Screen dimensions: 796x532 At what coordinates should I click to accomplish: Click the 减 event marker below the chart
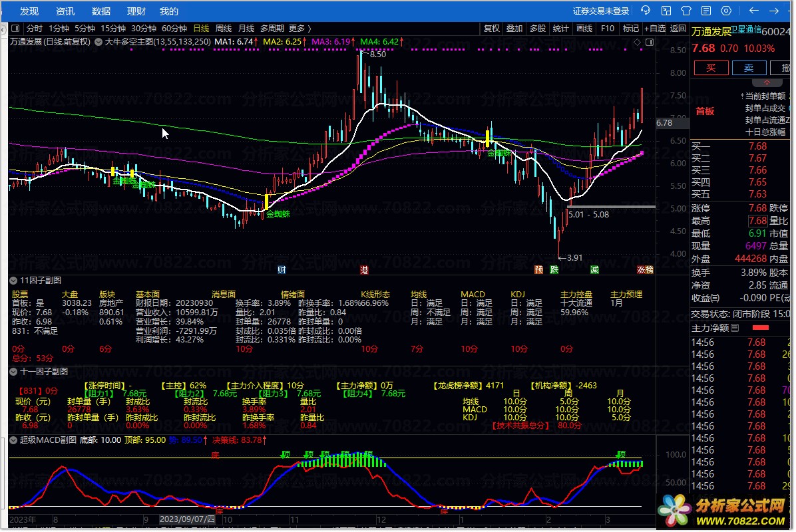(x=594, y=270)
